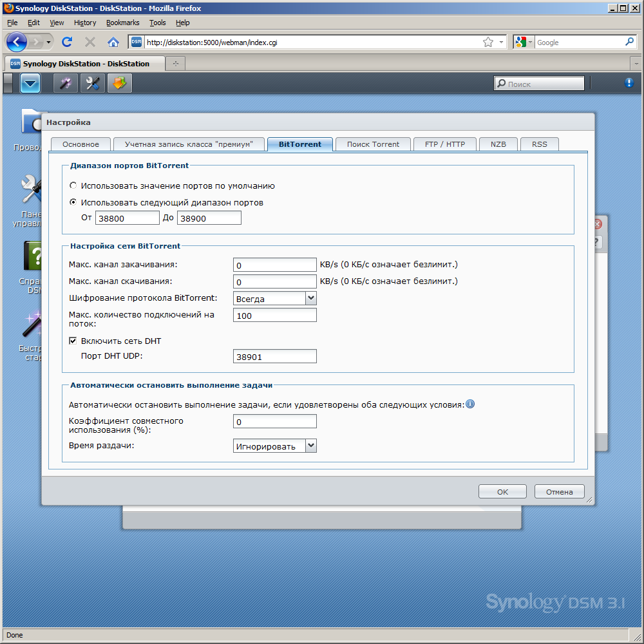Toggle Enable DHT network checkbox
Image resolution: width=644 pixels, height=644 pixels.
coord(73,341)
